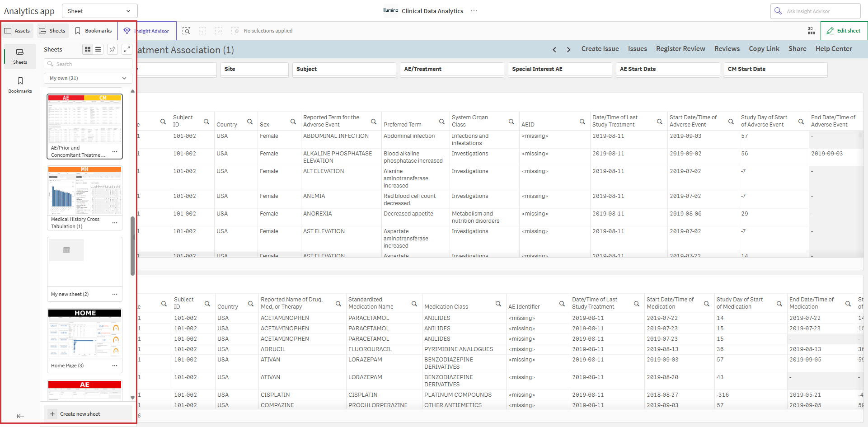868x427 pixels.
Task: Click the clear all selections icon
Action: click(235, 31)
